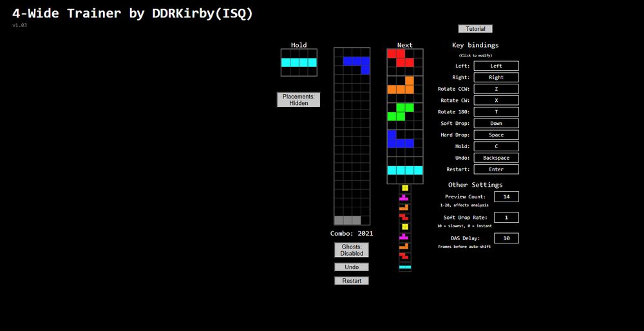The width and height of the screenshot is (644, 331).
Task: Click the '1-20, affects analysis' hint
Action: (464, 205)
